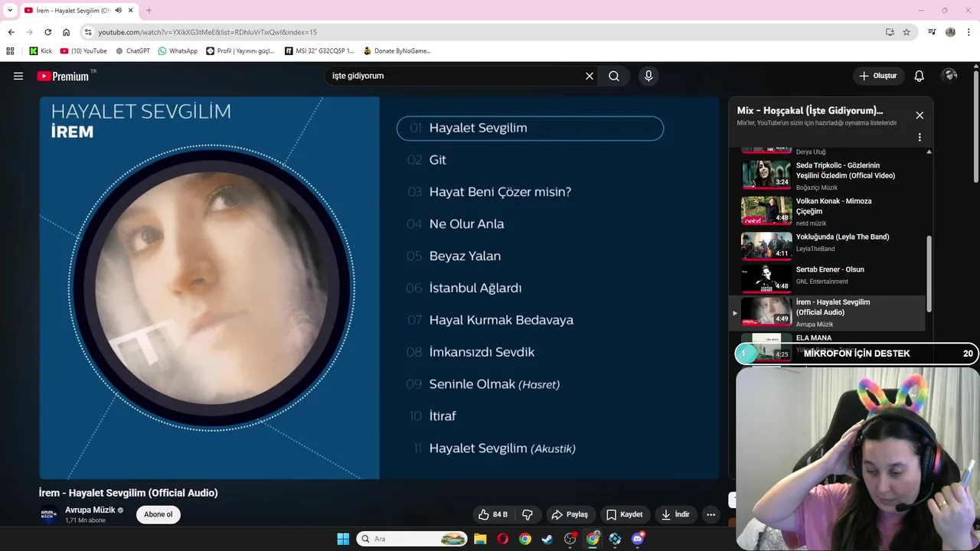Open the YouTube account avatar menu
Image resolution: width=980 pixels, height=551 pixels.
pyautogui.click(x=950, y=75)
